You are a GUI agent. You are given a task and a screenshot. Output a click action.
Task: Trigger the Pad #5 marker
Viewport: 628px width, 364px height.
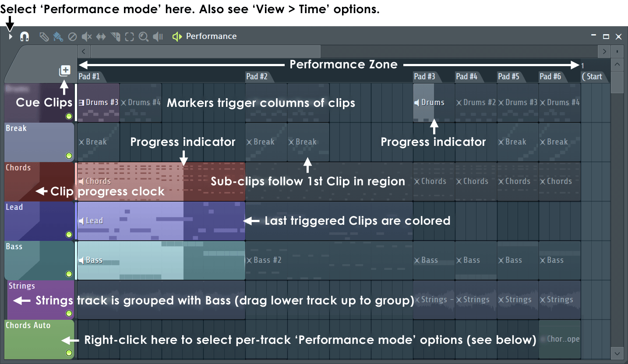coord(508,77)
